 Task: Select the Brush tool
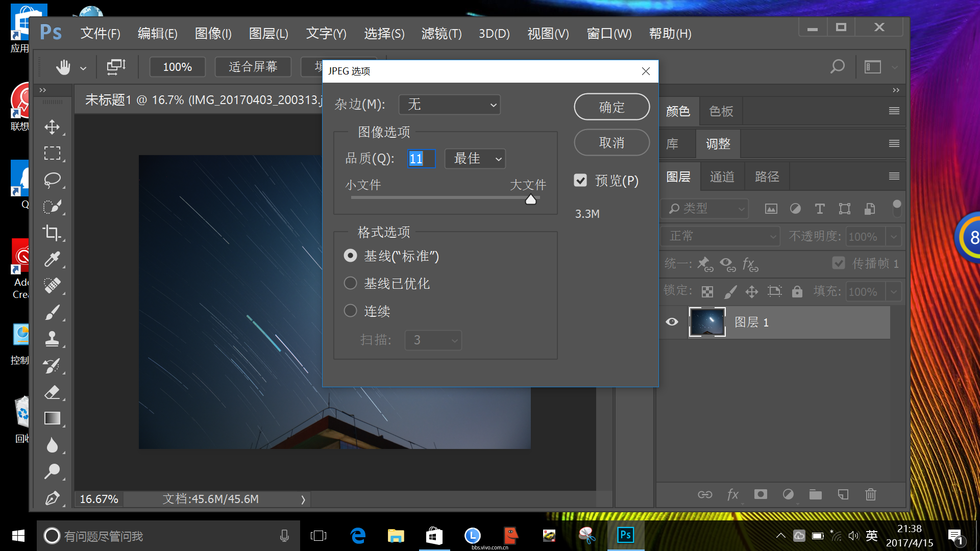pyautogui.click(x=52, y=312)
